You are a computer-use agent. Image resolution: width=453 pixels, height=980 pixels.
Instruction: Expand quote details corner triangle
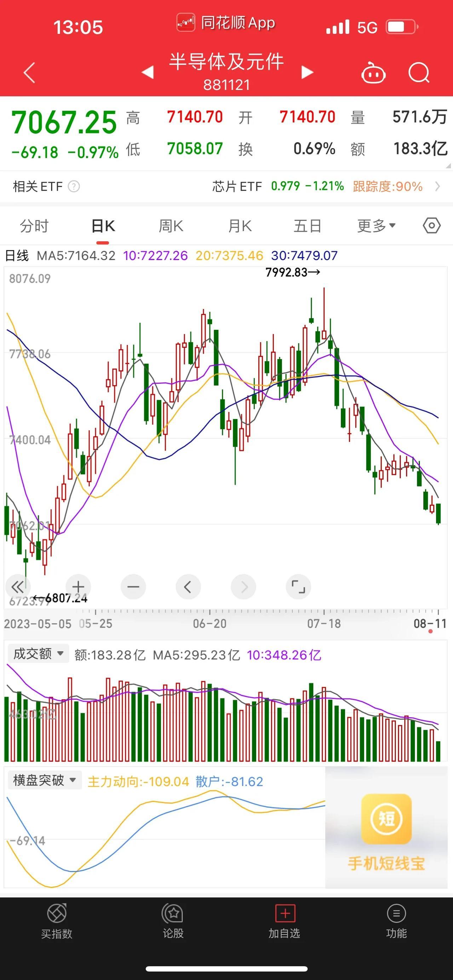(x=448, y=166)
